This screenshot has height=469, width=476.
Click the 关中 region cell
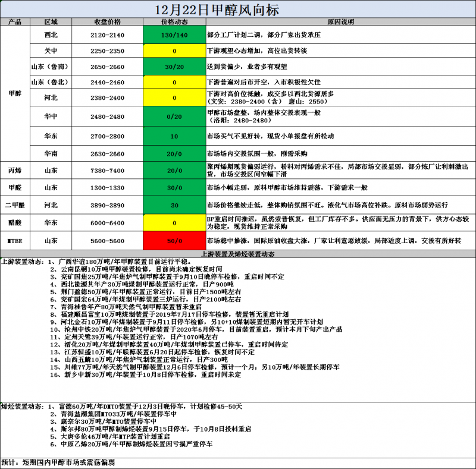pyautogui.click(x=51, y=51)
